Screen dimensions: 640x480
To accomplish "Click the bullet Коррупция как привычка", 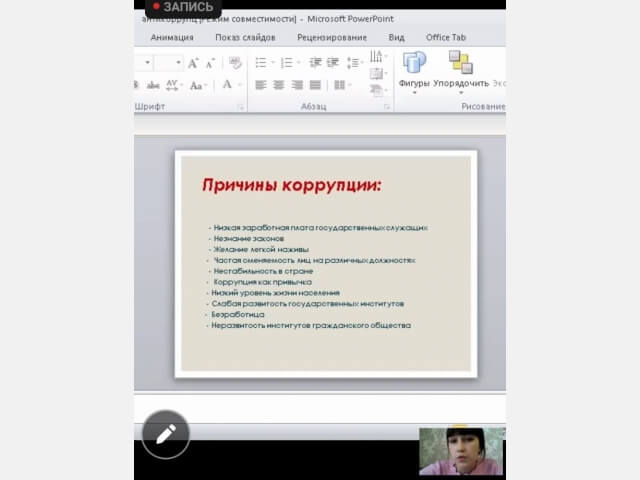I will pos(262,282).
